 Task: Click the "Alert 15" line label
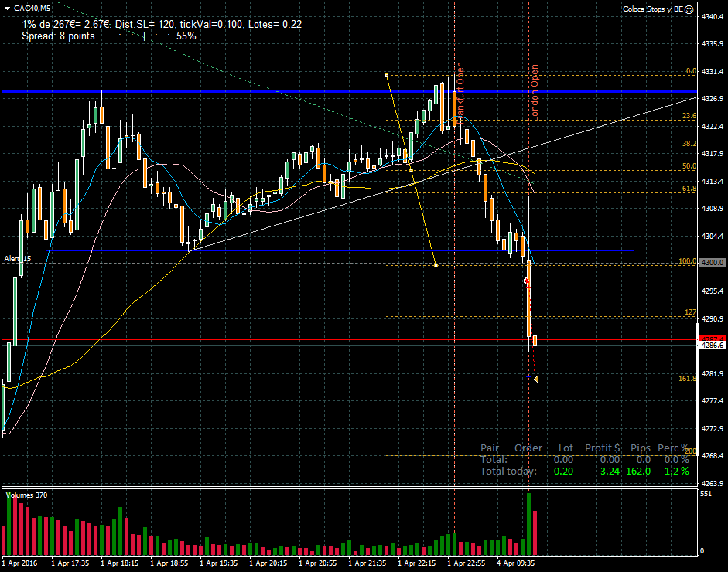tap(17, 258)
